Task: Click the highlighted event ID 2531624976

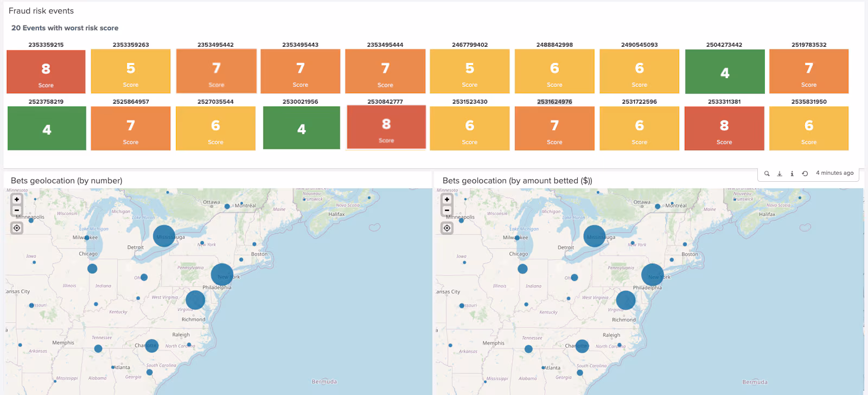Action: [x=554, y=101]
